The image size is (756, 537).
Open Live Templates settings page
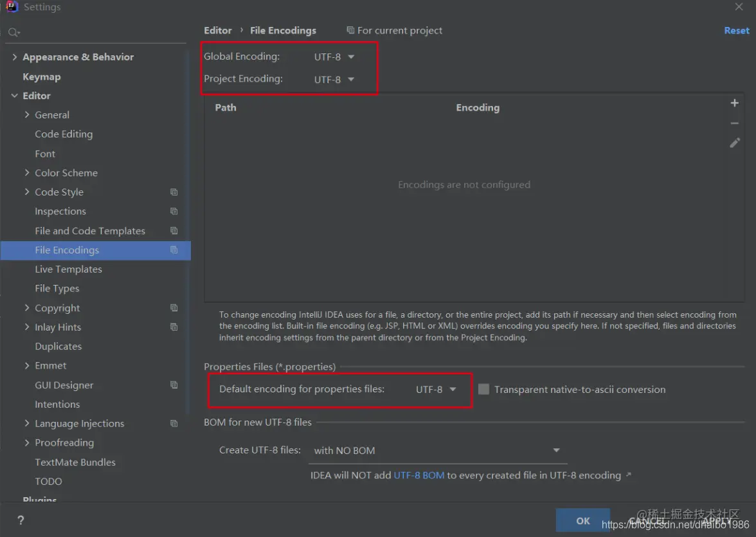pos(68,269)
